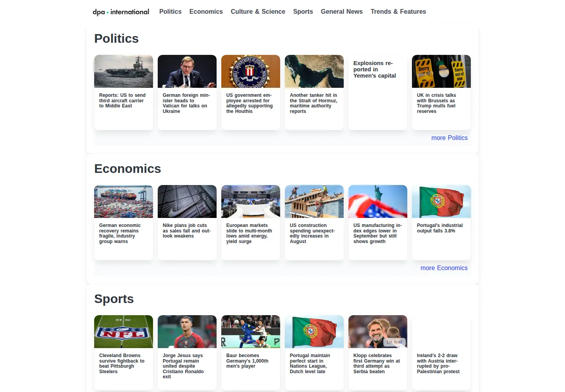The width and height of the screenshot is (565, 392).
Task: Open Trends & Features navigation item
Action: 398,12
